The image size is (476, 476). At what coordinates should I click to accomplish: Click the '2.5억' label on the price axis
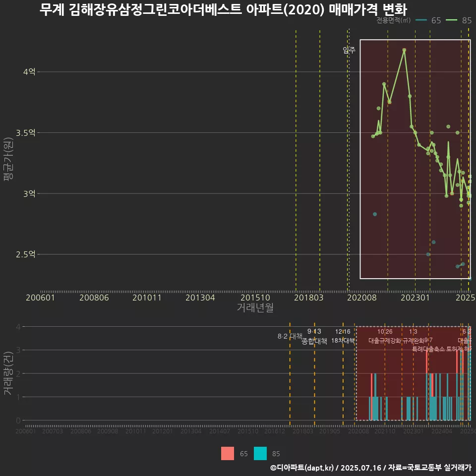click(x=25, y=254)
